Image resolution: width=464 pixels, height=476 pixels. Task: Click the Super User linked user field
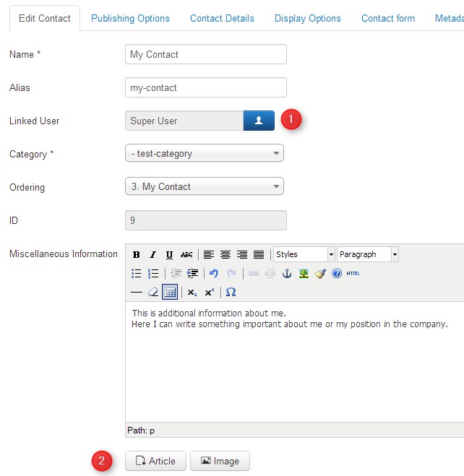tap(184, 121)
